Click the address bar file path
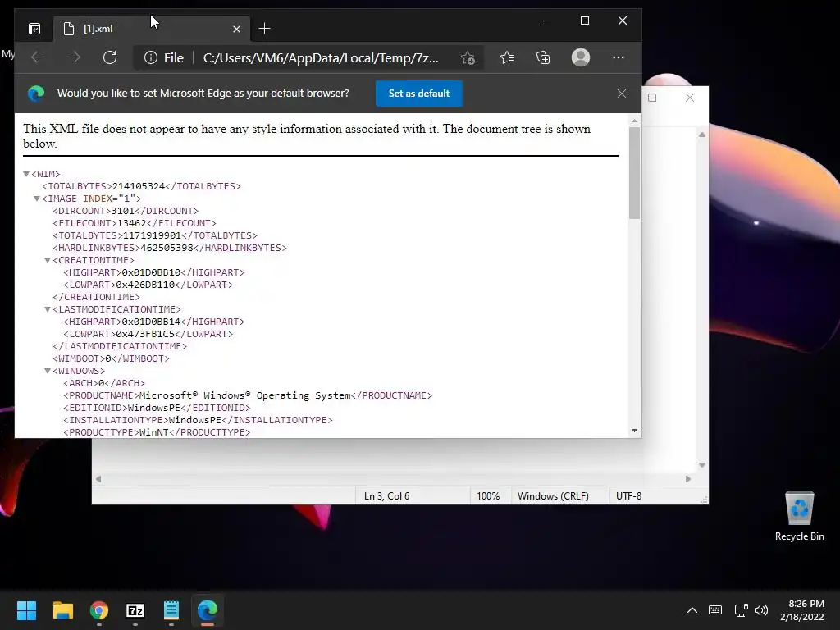The height and width of the screenshot is (630, 840). click(x=321, y=57)
